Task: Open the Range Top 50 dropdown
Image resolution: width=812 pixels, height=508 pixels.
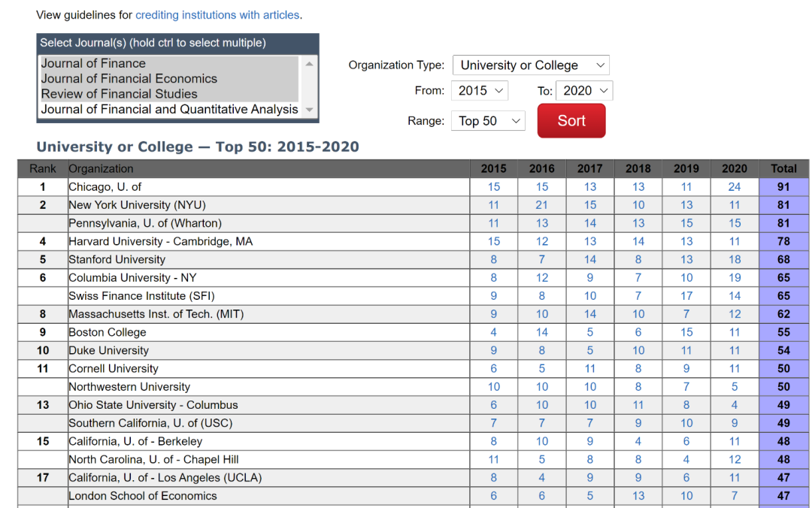Action: tap(488, 121)
